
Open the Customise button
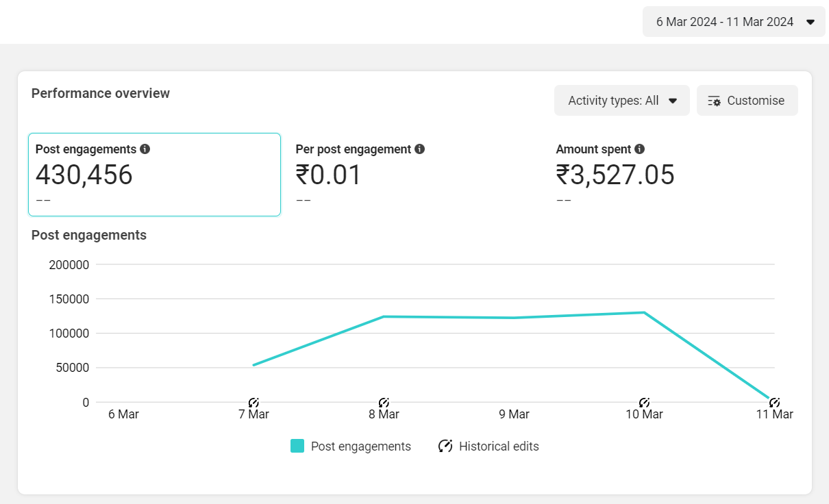pyautogui.click(x=747, y=101)
